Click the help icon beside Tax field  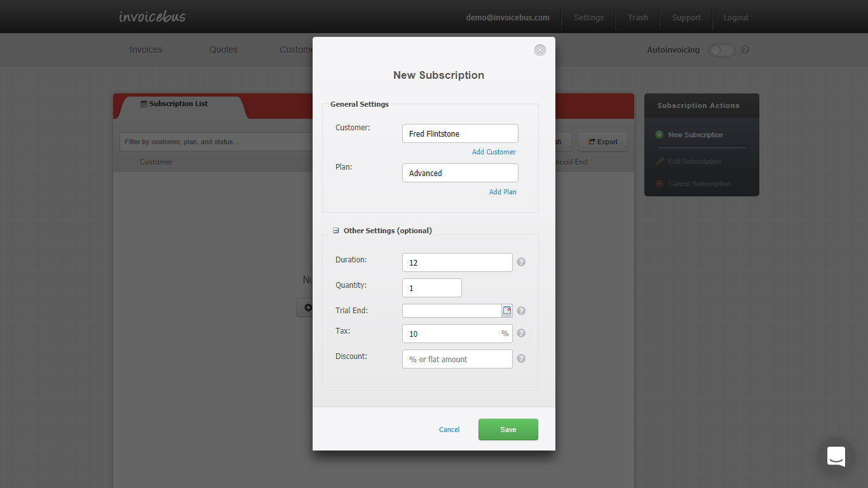pos(520,332)
